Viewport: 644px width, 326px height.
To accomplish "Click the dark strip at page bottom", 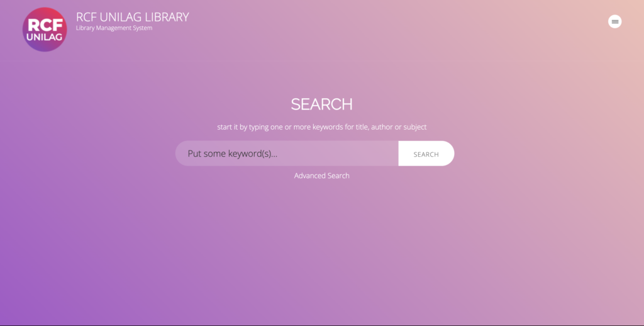I will pyautogui.click(x=322, y=325).
